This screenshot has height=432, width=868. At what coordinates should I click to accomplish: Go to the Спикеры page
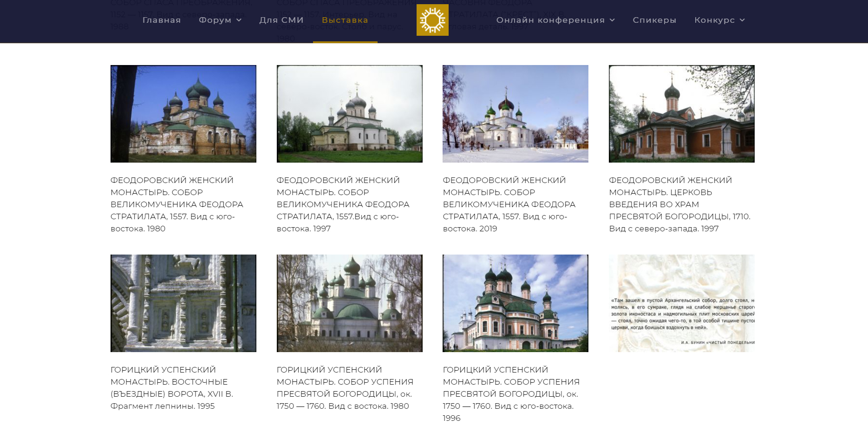click(x=654, y=20)
